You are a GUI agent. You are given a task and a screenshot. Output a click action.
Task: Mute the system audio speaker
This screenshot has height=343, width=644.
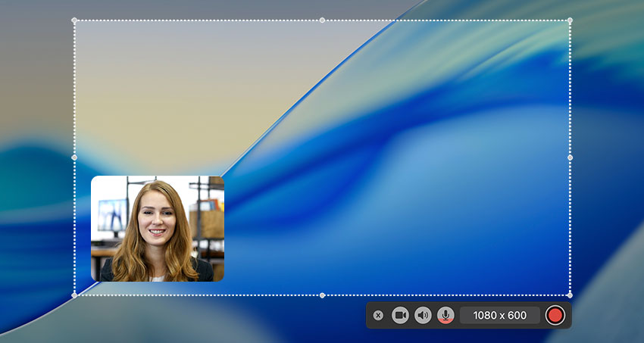[423, 315]
